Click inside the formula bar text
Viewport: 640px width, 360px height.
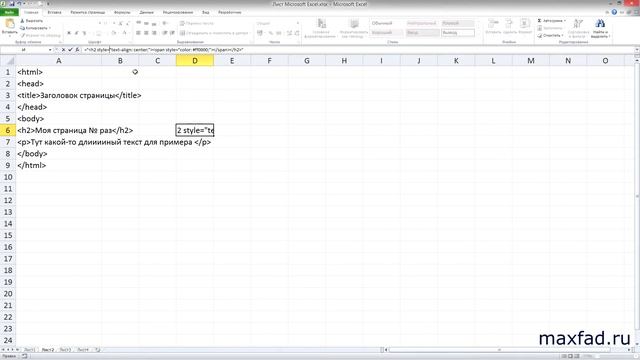pos(163,50)
